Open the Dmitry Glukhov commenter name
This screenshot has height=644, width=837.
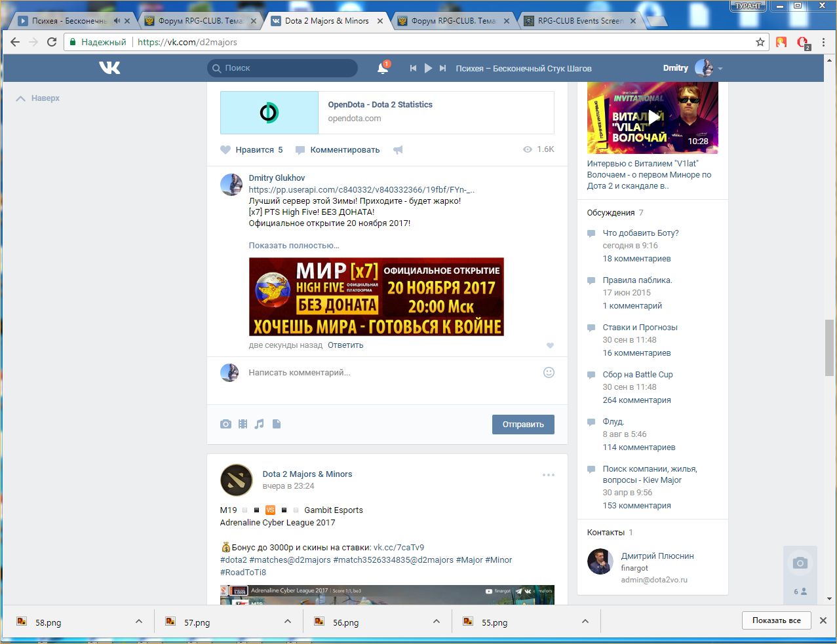[277, 178]
